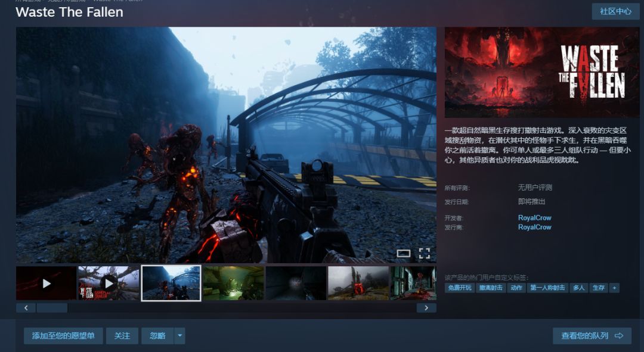Open the 社区中心 community hub
644x352 pixels.
click(615, 11)
